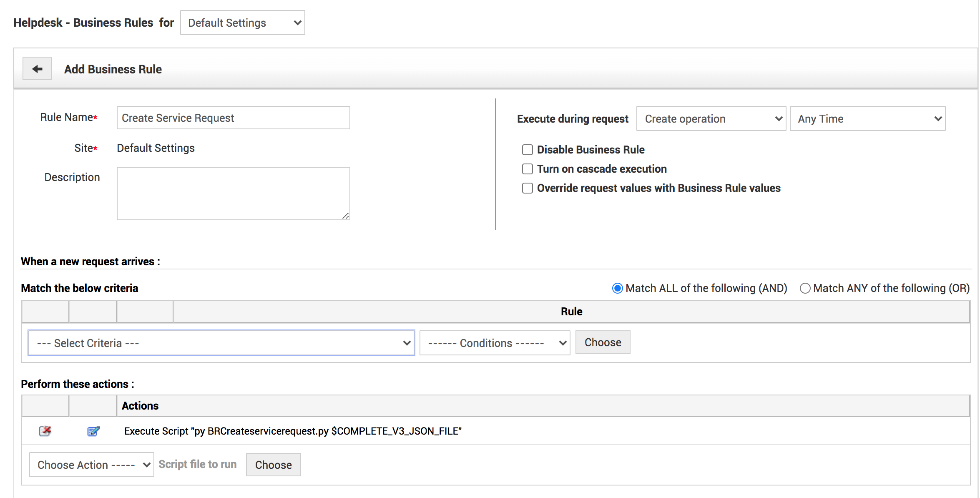
Task: Select Match ANY of the following (OR)
Action: tap(805, 288)
